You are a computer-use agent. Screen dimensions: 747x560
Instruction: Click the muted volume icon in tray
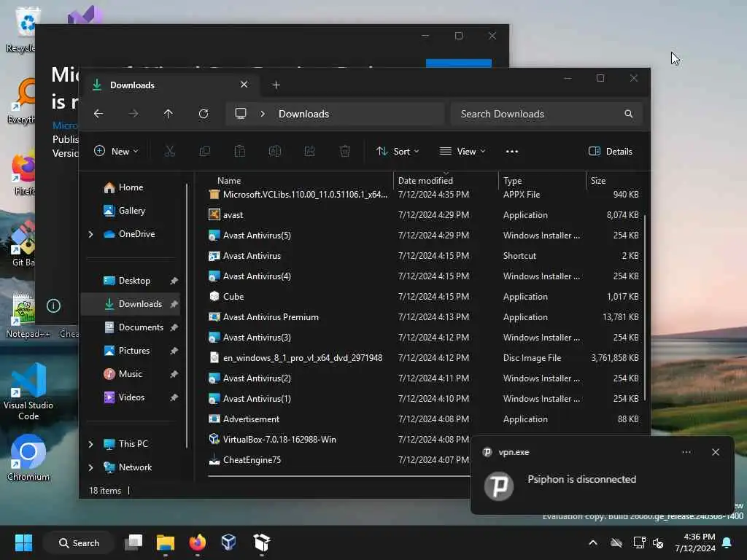coord(659,542)
